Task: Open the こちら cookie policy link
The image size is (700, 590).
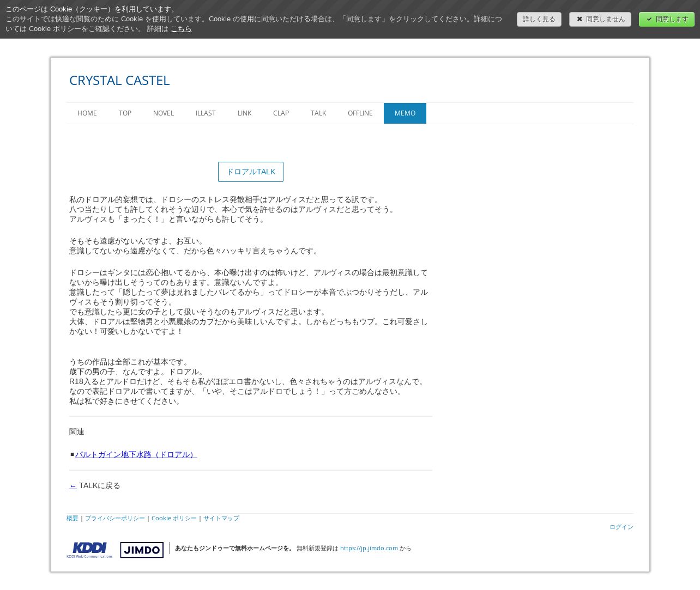Action: [181, 28]
